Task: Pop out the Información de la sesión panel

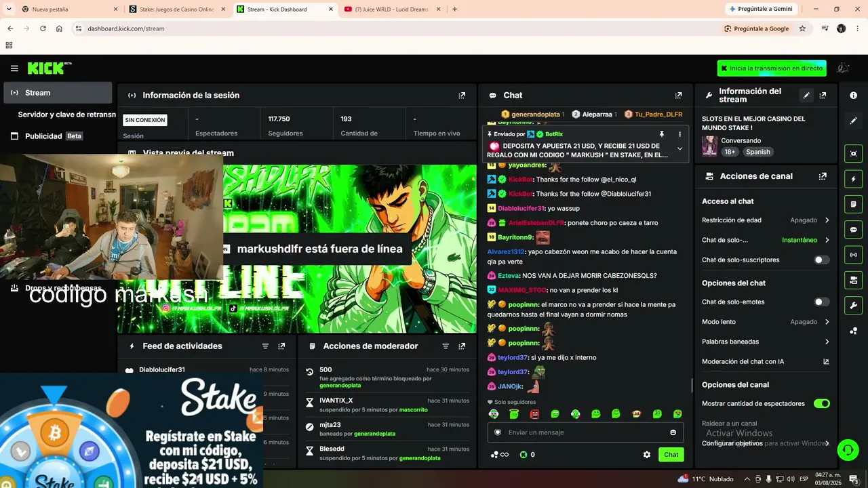Action: coord(462,96)
